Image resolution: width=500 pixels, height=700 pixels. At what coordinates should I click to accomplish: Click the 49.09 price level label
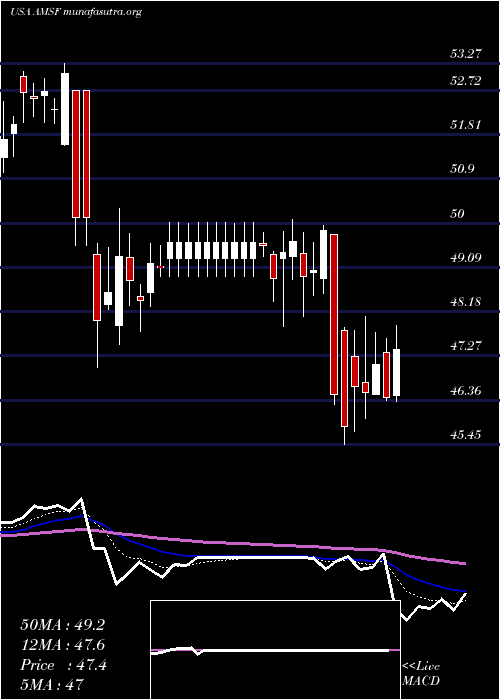pyautogui.click(x=466, y=258)
